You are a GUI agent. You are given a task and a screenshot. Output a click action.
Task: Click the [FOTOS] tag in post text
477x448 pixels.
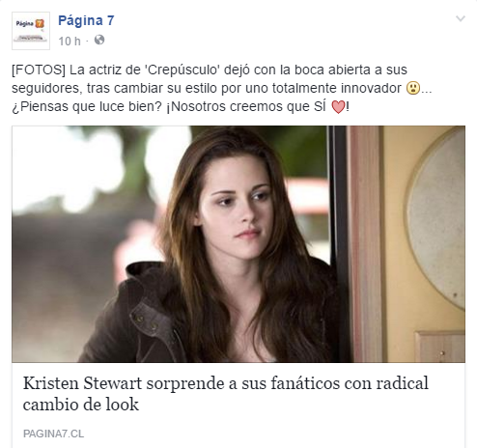(x=39, y=70)
